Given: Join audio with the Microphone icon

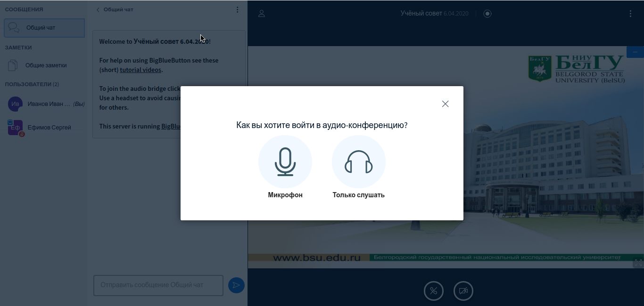Looking at the screenshot, I should [285, 162].
